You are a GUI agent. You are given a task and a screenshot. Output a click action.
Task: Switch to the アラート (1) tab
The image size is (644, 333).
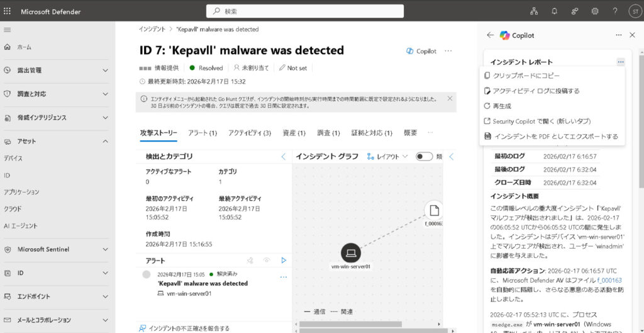pyautogui.click(x=202, y=133)
